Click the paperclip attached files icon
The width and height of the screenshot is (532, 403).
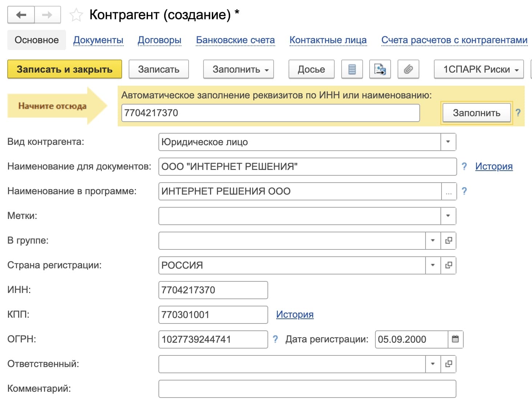(x=408, y=69)
